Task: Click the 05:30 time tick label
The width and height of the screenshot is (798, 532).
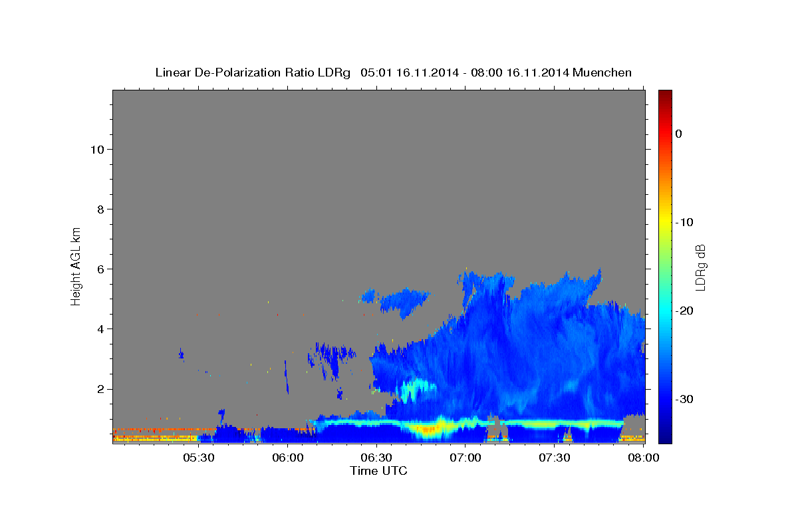Action: (x=198, y=458)
